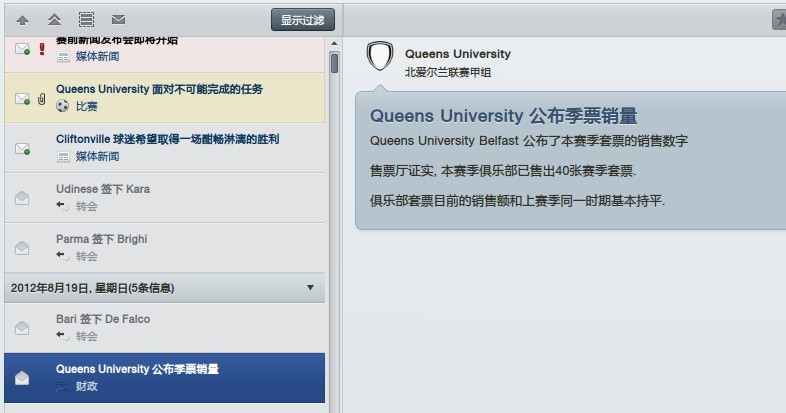
Task: Click the star icon at top right
Action: 779,20
